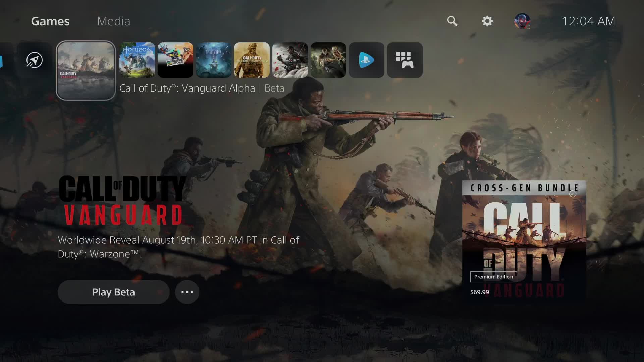Select the Horizon Zero Dawn game tile
Screen dimensions: 644x362
coord(137,60)
